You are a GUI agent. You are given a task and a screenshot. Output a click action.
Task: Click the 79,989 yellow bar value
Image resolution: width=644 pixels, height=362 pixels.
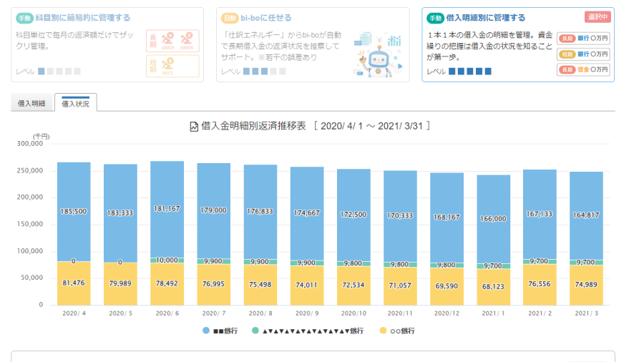pos(120,283)
